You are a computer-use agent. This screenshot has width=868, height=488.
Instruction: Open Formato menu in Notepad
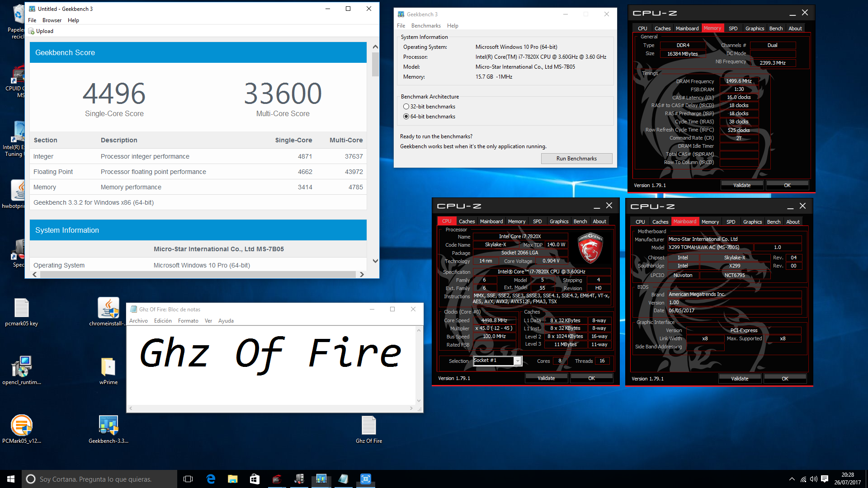click(x=188, y=321)
